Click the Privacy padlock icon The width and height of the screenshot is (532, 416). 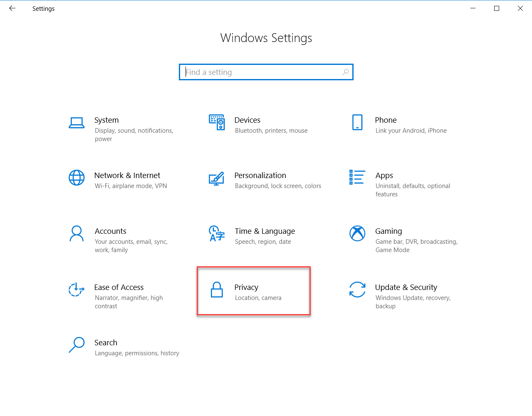coord(217,290)
